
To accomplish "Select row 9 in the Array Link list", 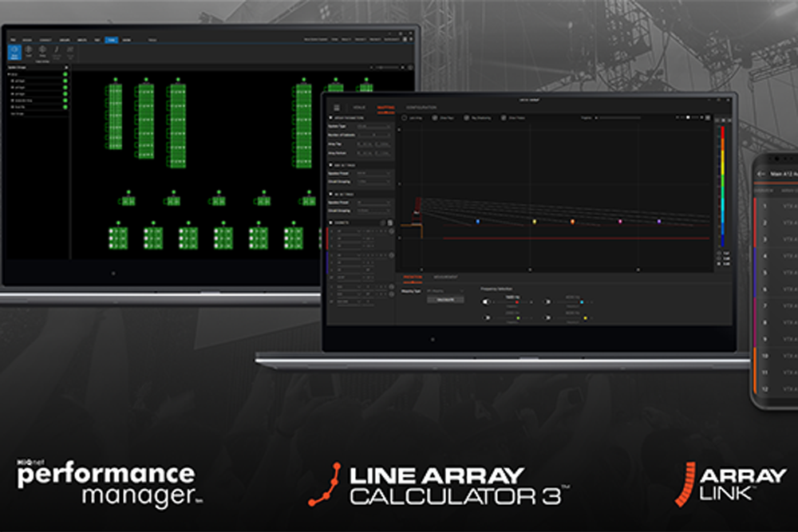I will coord(776,339).
